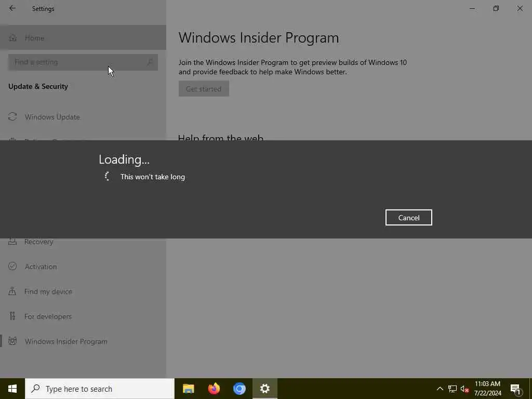This screenshot has width=532, height=399.
Task: Open File Explorer from the taskbar
Action: pyautogui.click(x=188, y=389)
